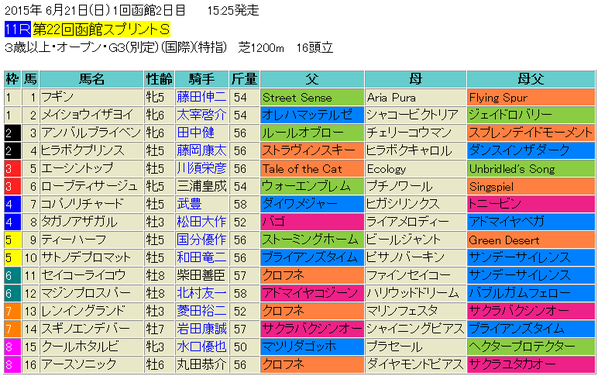The height and width of the screenshot is (376, 598).
Task: Click dam cell ハリウッドドリーム
Action: [x=415, y=293]
